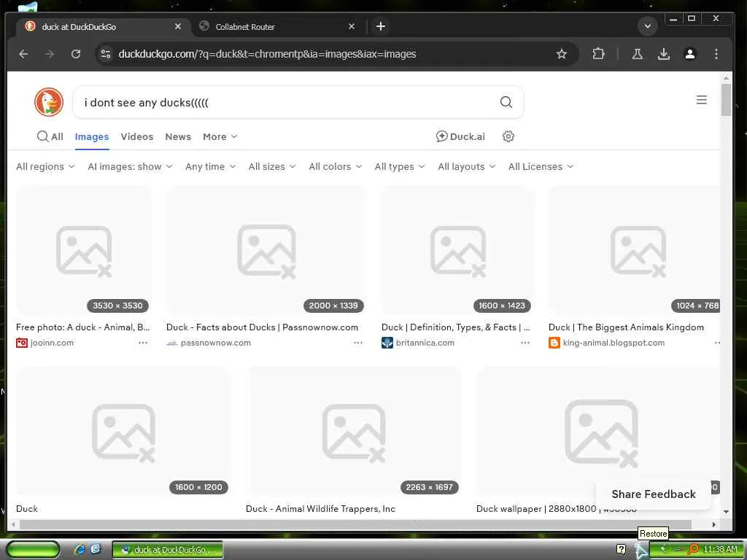This screenshot has width=747, height=560.
Task: Open the britannica.com source link
Action: (425, 343)
